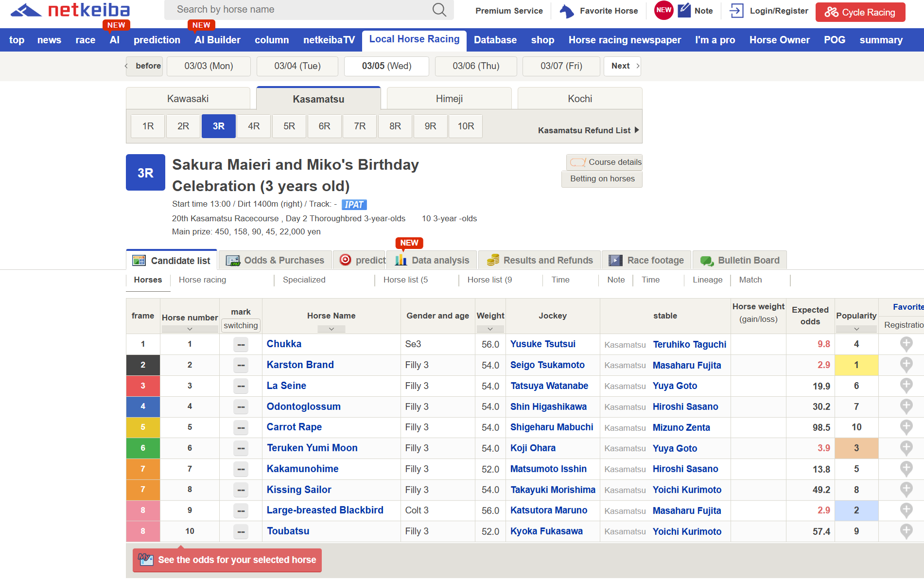Click the search magnifier icon
Viewport: 924px width, 583px height.
pyautogui.click(x=439, y=10)
